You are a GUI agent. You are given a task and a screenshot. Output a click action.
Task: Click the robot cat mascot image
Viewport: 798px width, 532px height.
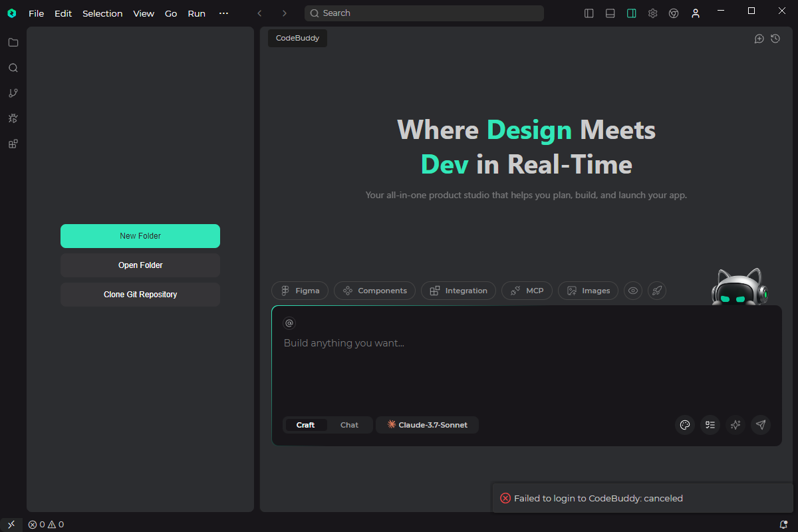[739, 287]
